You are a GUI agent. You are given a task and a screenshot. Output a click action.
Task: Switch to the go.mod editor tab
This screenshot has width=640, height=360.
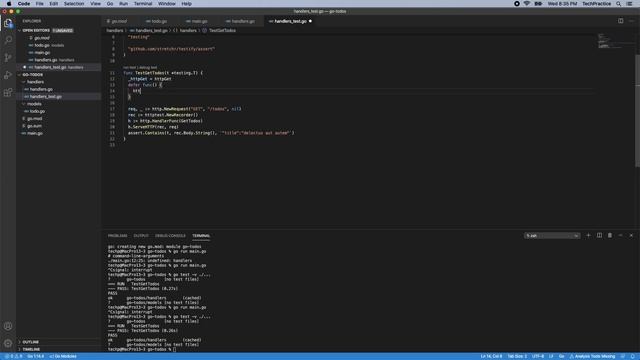(119, 21)
